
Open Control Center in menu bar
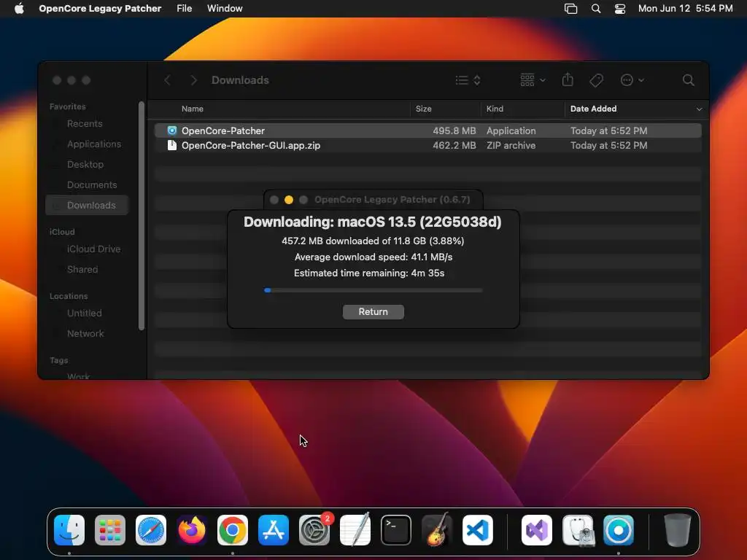(x=620, y=9)
